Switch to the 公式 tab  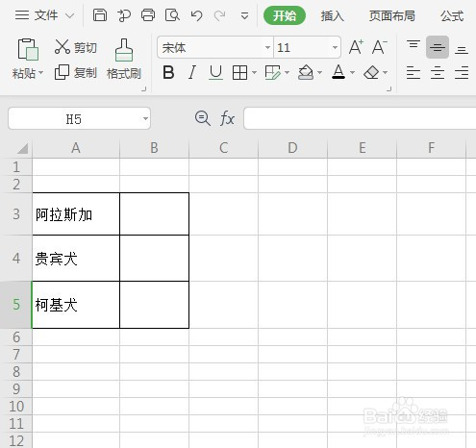pyautogui.click(x=452, y=15)
